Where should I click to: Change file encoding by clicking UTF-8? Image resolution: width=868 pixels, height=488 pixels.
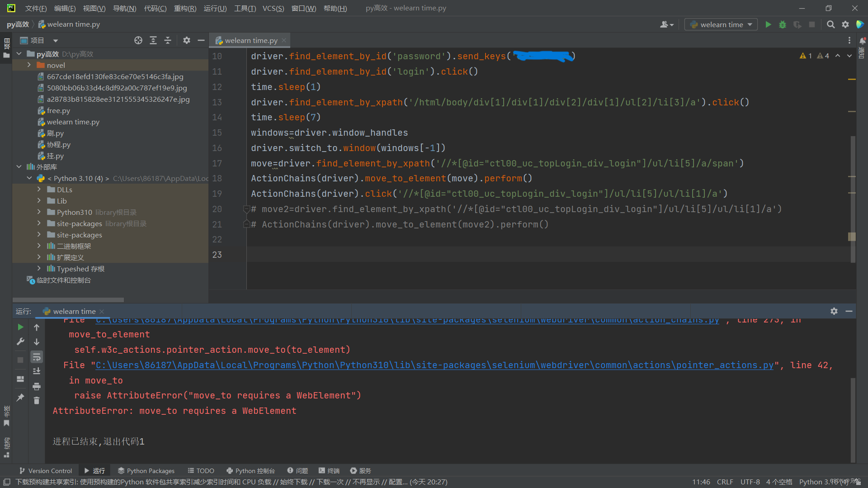click(750, 482)
